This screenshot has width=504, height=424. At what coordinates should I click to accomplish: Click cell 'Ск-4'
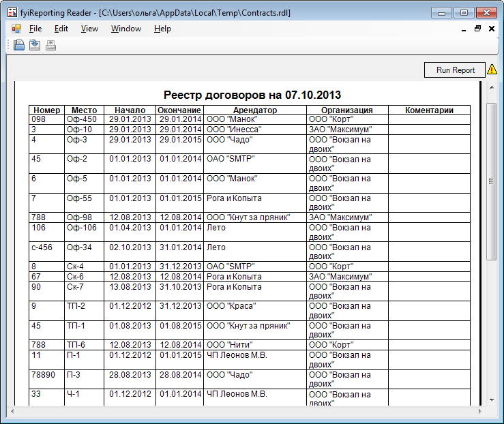pyautogui.click(x=84, y=267)
